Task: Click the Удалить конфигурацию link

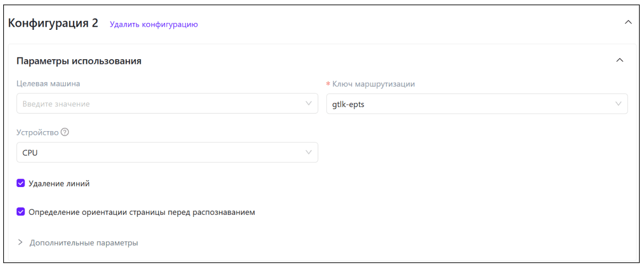Action: coord(153,25)
